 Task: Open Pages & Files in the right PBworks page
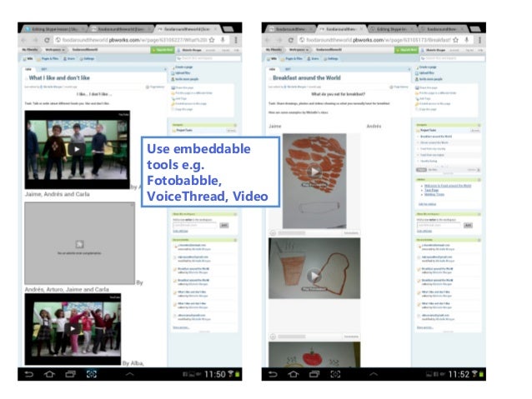[x=292, y=58]
